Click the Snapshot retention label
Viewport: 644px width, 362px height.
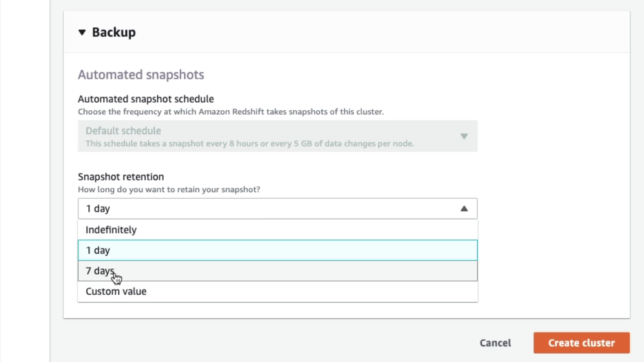121,177
